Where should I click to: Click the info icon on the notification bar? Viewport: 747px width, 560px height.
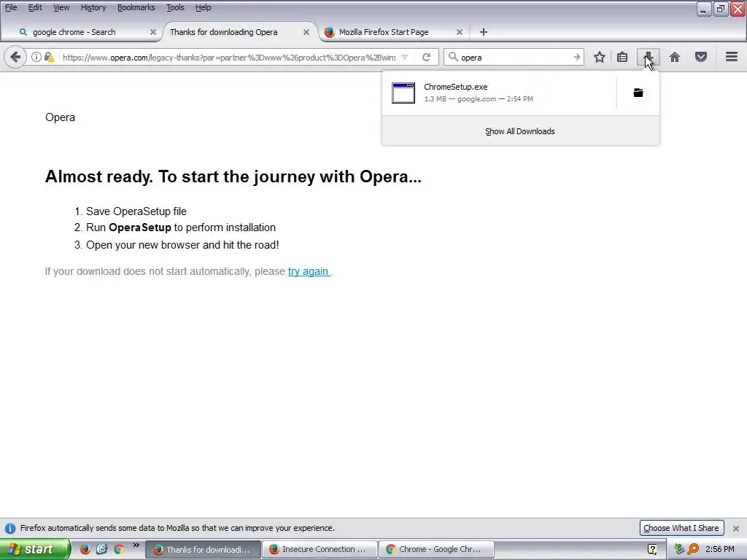(x=10, y=528)
